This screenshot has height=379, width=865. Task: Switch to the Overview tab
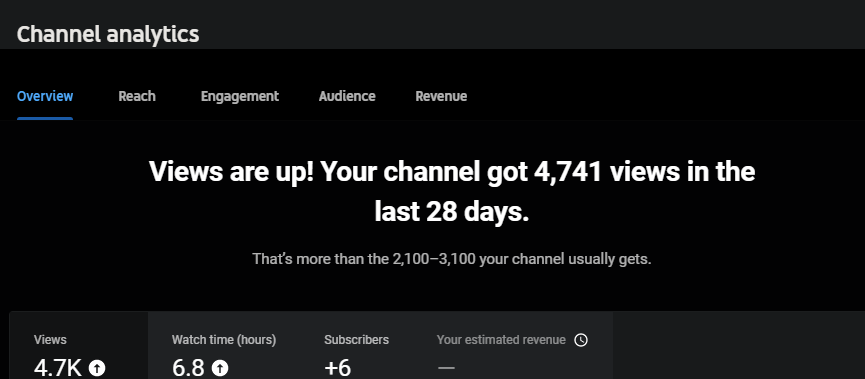click(45, 97)
